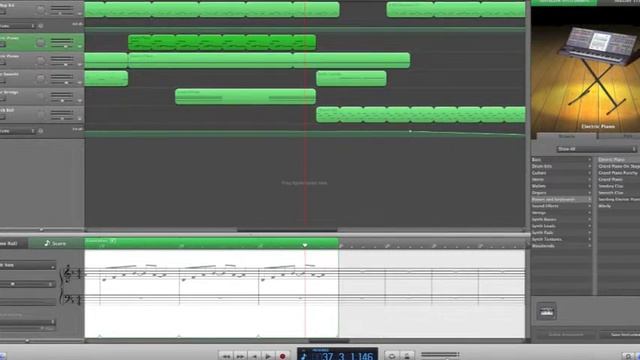
Task: Choose the Swirling Electric Piano instrument
Action: [x=619, y=200]
